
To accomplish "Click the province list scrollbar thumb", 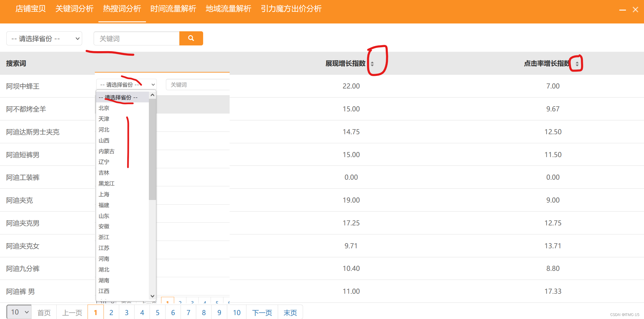I will pos(153,150).
